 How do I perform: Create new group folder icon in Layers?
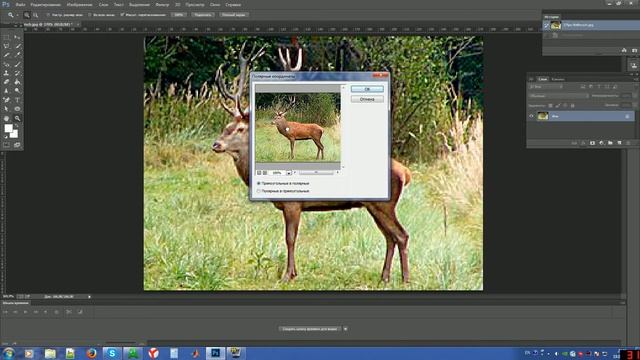coord(610,143)
